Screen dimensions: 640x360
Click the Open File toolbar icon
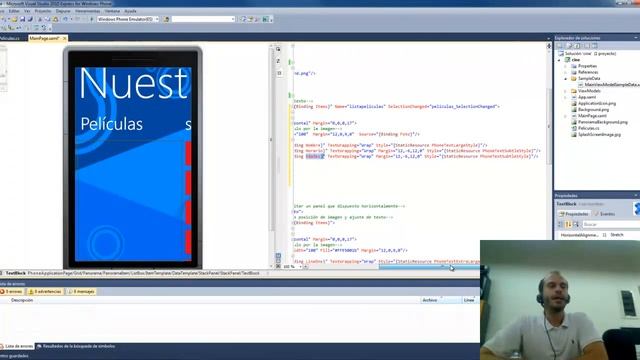pos(14,19)
